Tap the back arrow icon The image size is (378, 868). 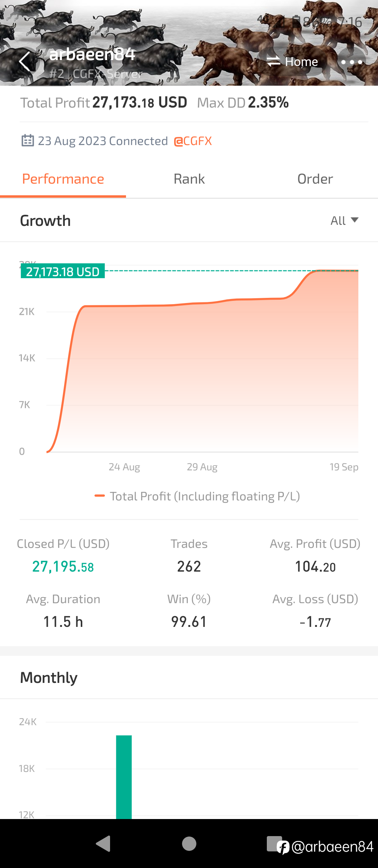[x=25, y=62]
